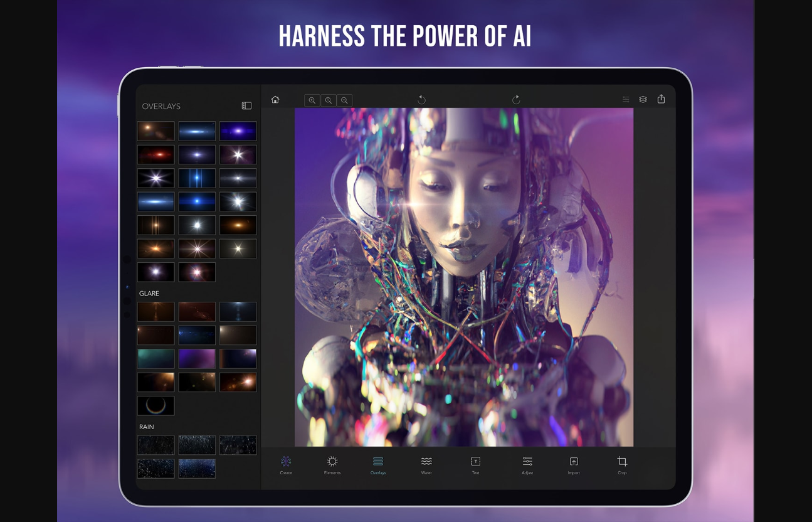
Task: Click the zoom in magnifier icon
Action: pos(312,100)
